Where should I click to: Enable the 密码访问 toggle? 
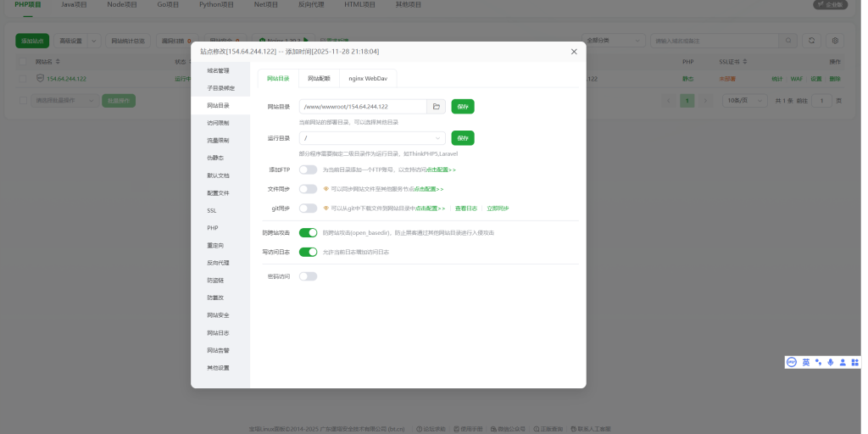(308, 276)
